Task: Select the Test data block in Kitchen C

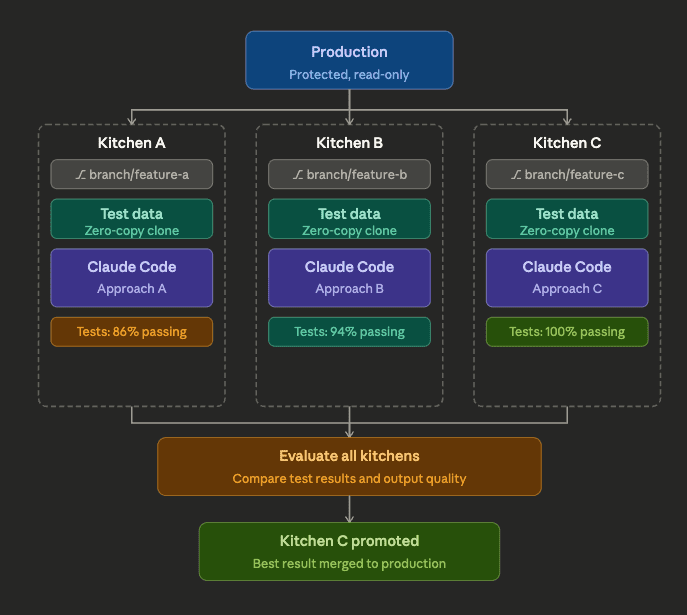Action: point(567,219)
